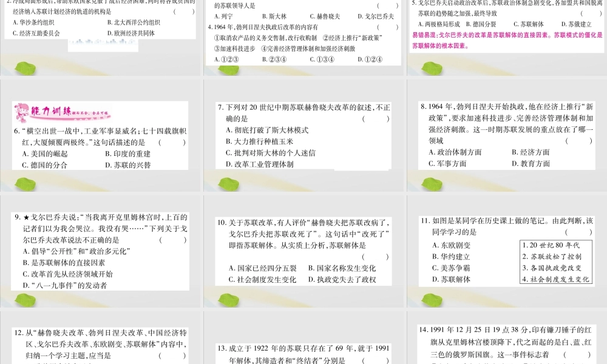The image size is (607, 364).
Task: Pick answer D. ①②④ in question 4
Action: [x=370, y=59]
